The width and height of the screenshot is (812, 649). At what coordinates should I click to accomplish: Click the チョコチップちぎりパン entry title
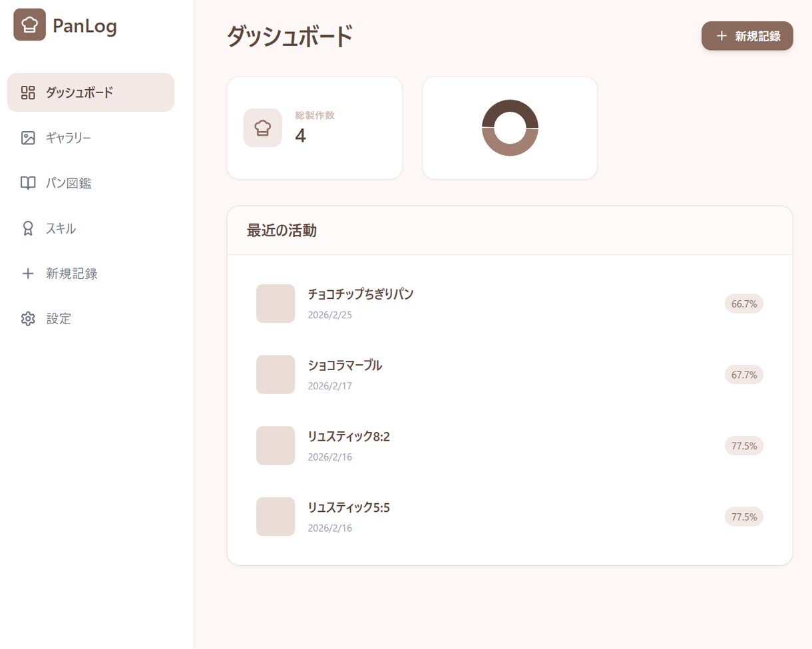361,294
